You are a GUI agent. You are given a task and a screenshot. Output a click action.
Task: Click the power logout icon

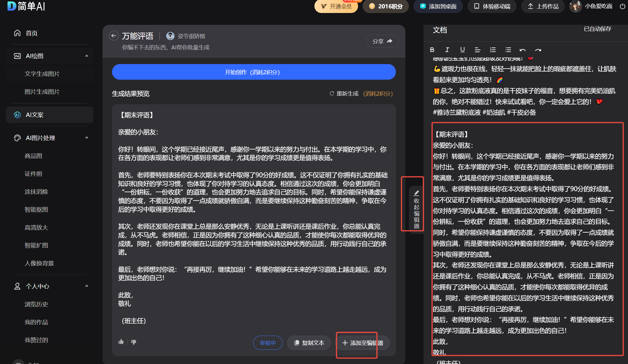[x=622, y=6]
